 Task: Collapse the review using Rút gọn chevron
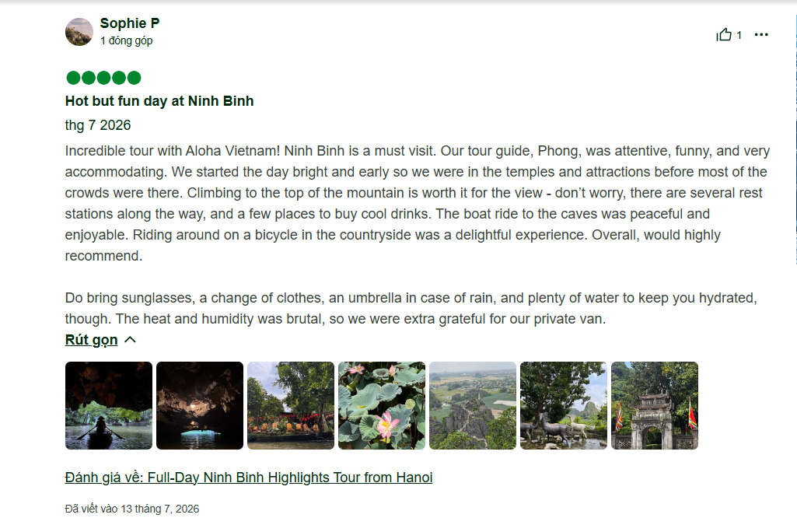(x=130, y=339)
